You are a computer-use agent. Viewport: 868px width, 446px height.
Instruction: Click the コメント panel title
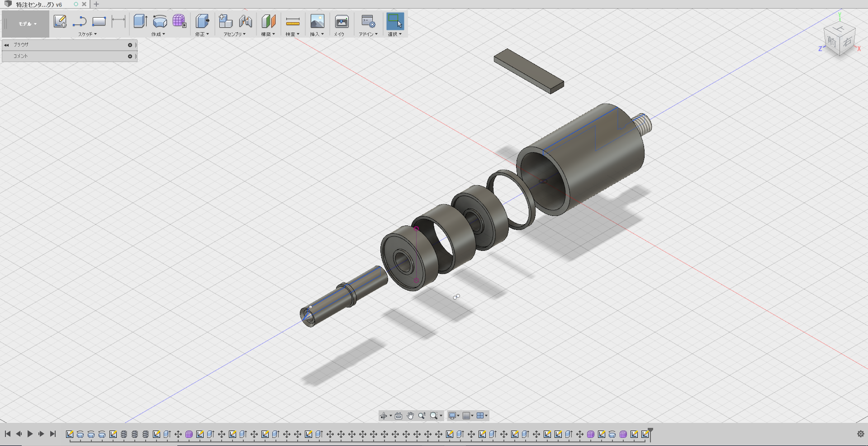pyautogui.click(x=20, y=56)
